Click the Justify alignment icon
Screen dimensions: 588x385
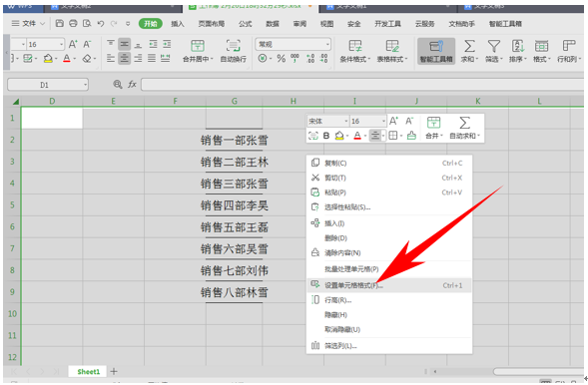point(152,58)
